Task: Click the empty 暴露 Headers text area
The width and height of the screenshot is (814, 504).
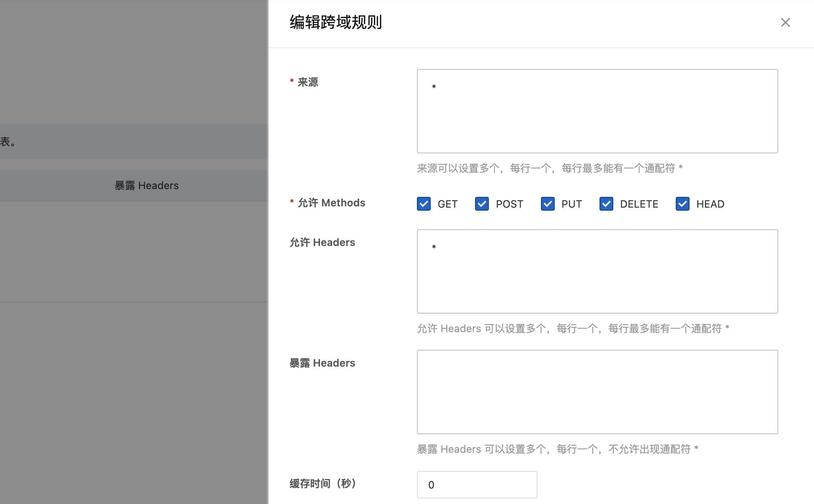Action: click(x=597, y=392)
